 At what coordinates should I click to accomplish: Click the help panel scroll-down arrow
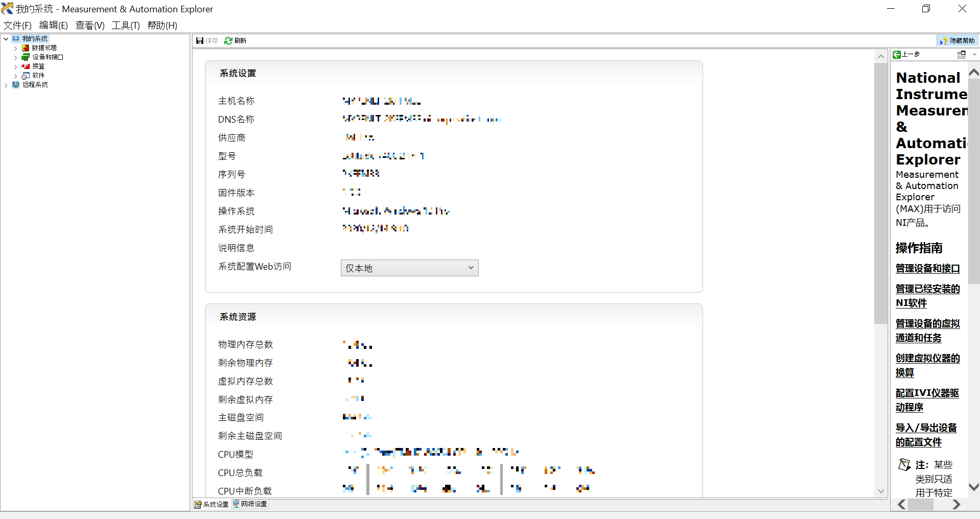click(974, 487)
